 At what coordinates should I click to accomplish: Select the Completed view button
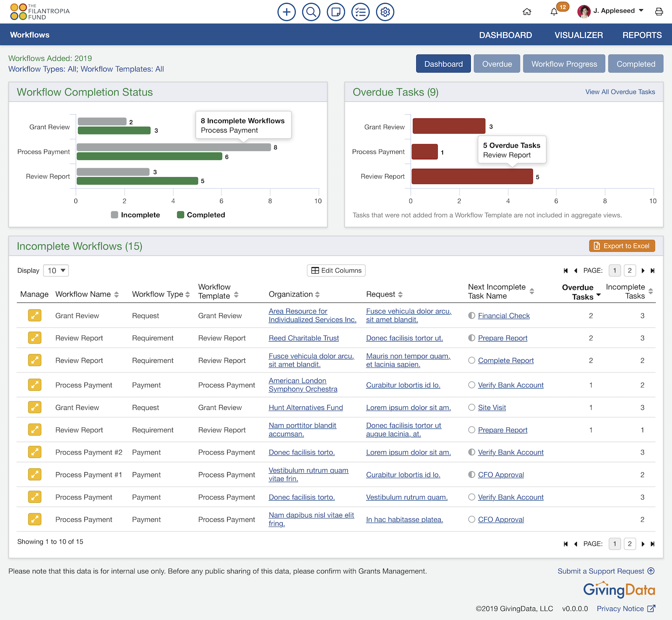[635, 63]
